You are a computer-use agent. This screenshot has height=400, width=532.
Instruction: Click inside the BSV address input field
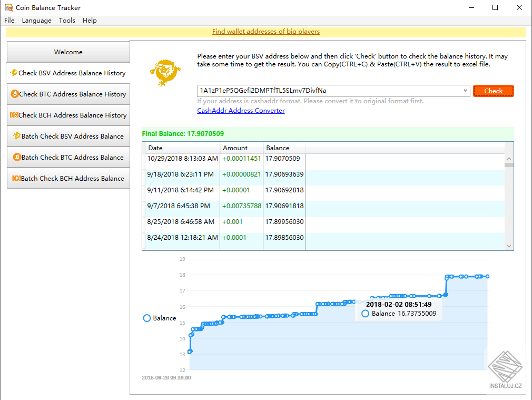pos(327,91)
